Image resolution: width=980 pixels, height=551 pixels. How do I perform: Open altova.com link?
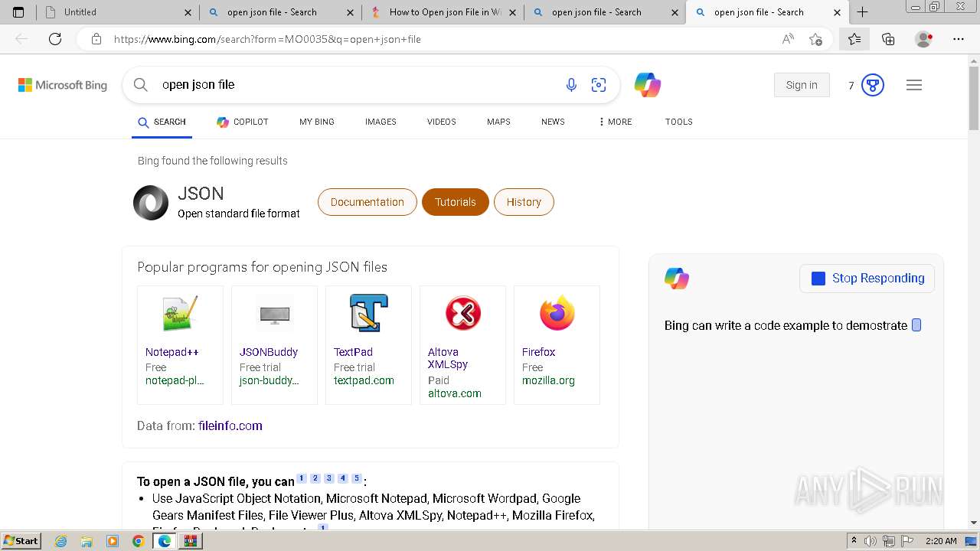[x=455, y=393]
